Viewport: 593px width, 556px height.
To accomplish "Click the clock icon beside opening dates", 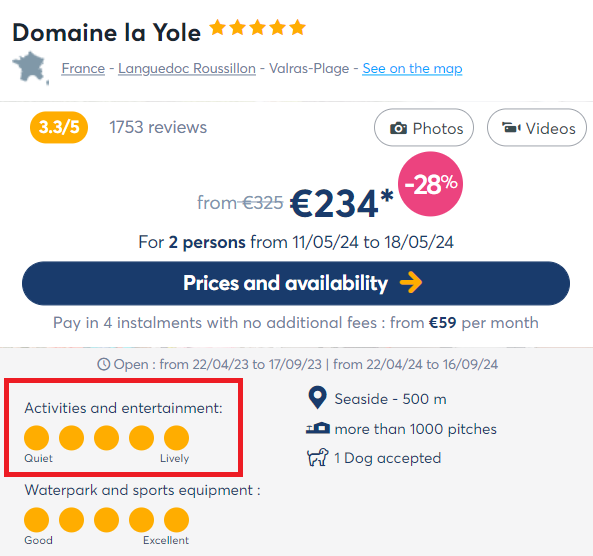I will (103, 364).
